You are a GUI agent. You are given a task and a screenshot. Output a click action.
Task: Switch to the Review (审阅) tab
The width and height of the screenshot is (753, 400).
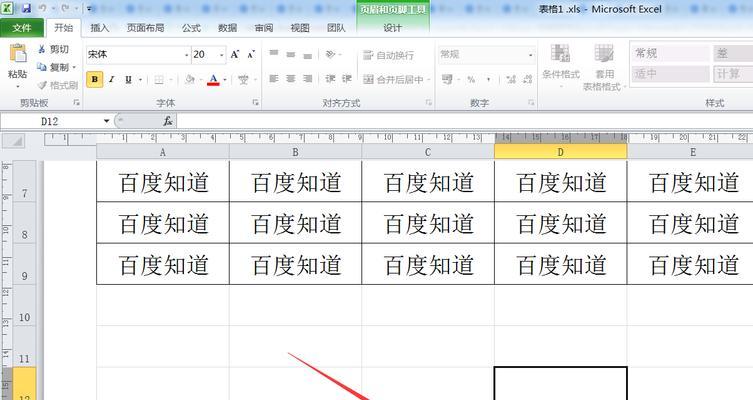pyautogui.click(x=264, y=28)
